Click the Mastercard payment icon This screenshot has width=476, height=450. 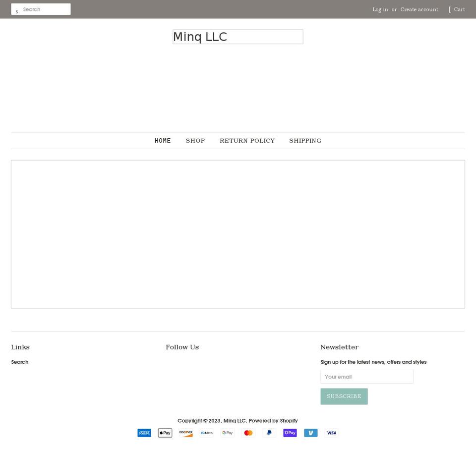coord(248,433)
